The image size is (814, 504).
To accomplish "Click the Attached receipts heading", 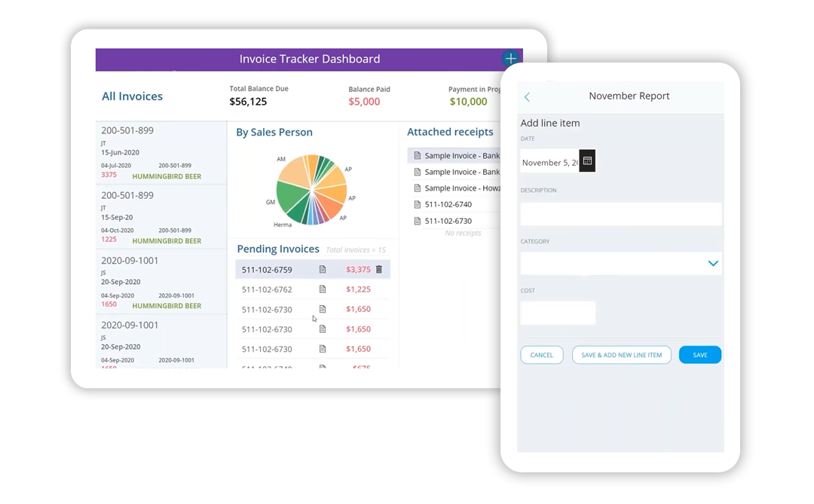I will pos(450,132).
